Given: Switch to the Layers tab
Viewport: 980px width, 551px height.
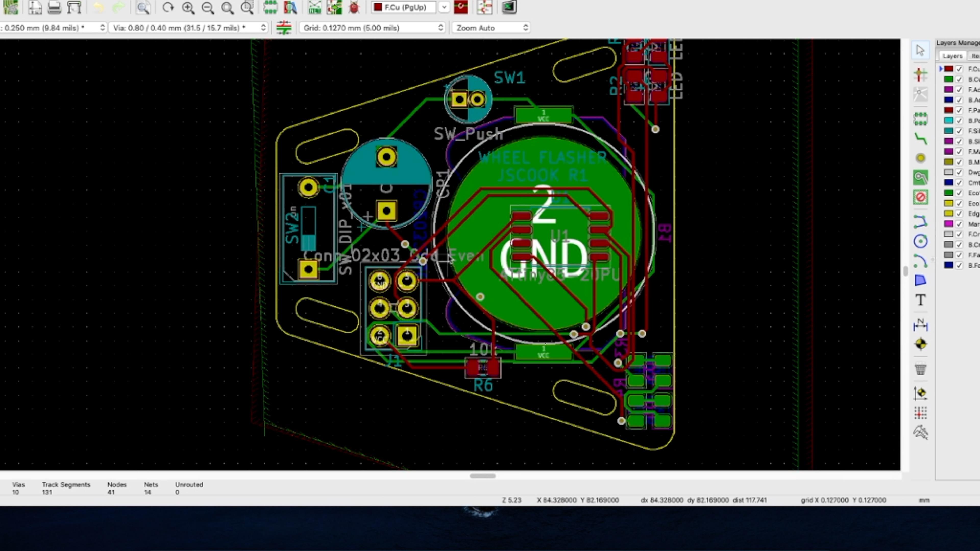Looking at the screenshot, I should coord(952,56).
